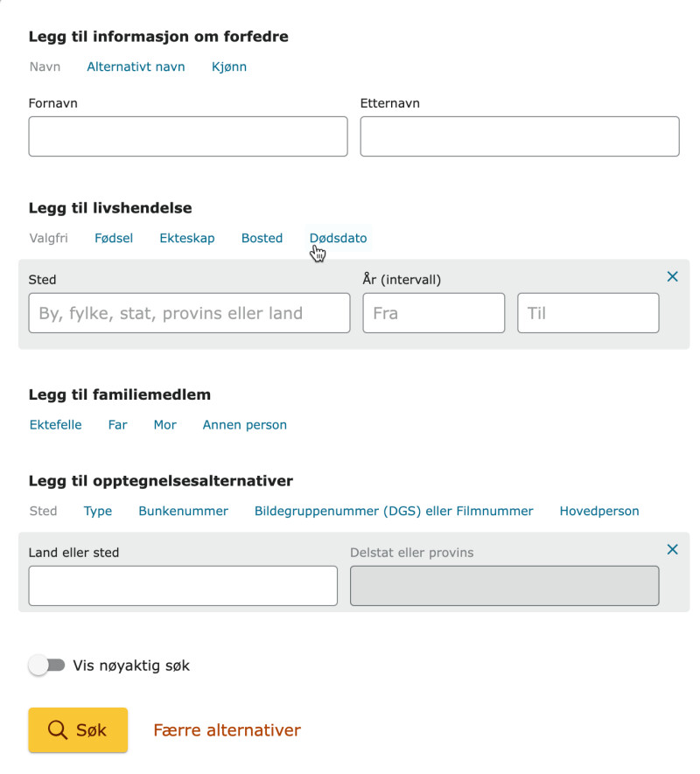This screenshot has height=774, width=700.
Task: Open the Hovedperson record option
Action: click(599, 511)
